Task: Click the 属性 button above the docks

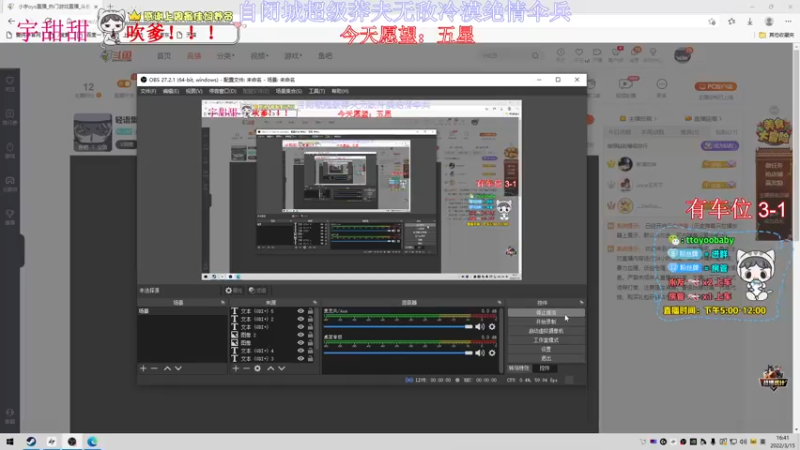Action: pyautogui.click(x=234, y=290)
